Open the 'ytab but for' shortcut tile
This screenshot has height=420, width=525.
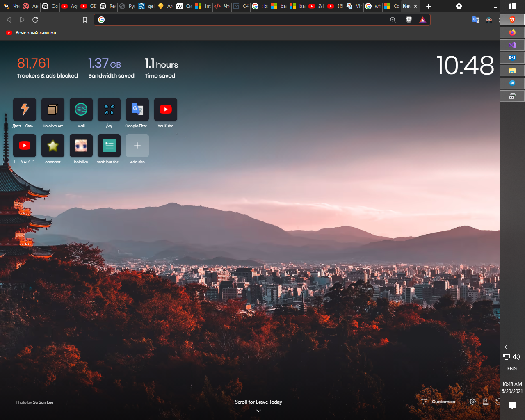coord(109,146)
